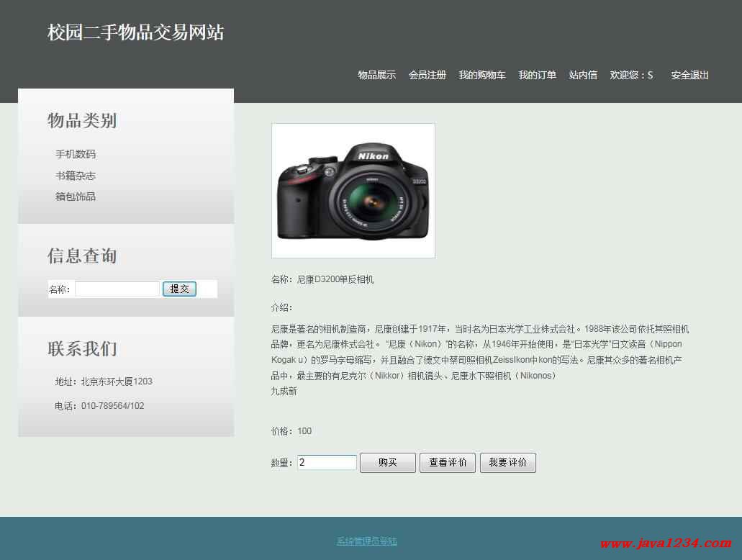Write a review via 我要评价
This screenshot has height=560, width=742.
coord(507,462)
